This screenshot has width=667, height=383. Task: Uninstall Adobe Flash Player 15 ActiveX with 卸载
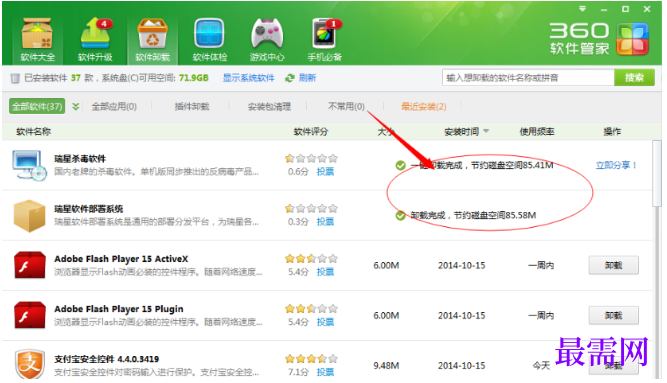(x=613, y=266)
